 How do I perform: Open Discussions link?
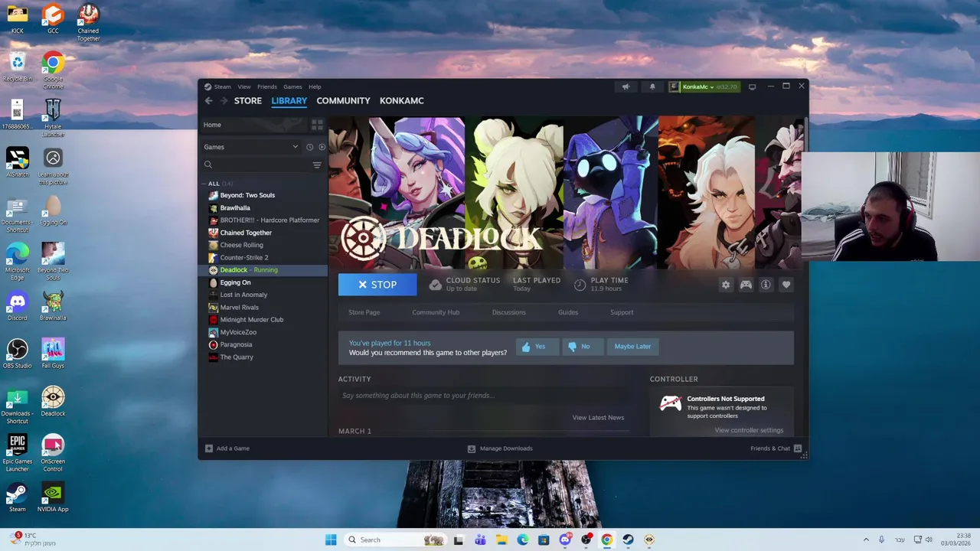(508, 312)
